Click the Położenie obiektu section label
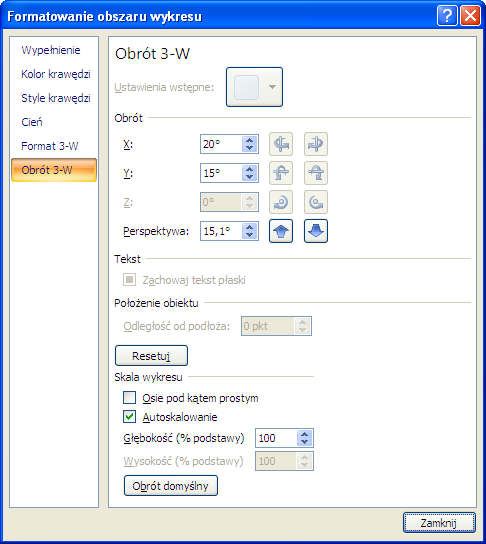Image resolution: width=486 pixels, height=544 pixels. tap(156, 303)
